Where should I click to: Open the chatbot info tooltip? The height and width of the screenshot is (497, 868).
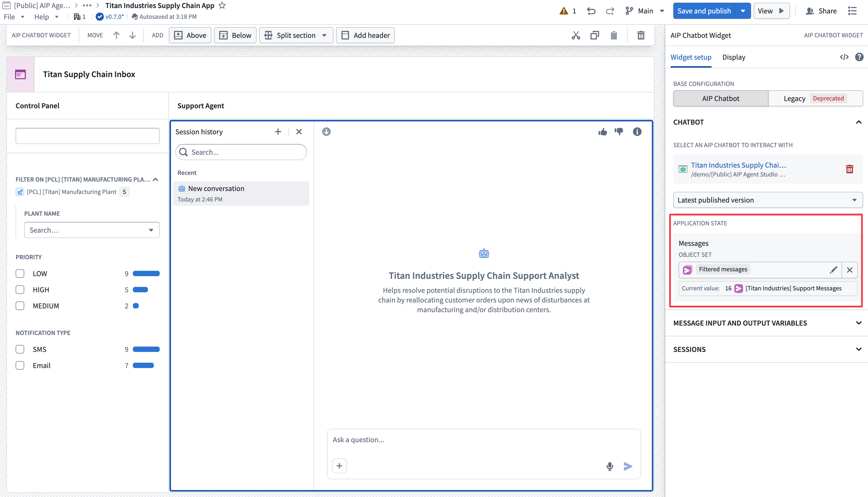tap(637, 132)
